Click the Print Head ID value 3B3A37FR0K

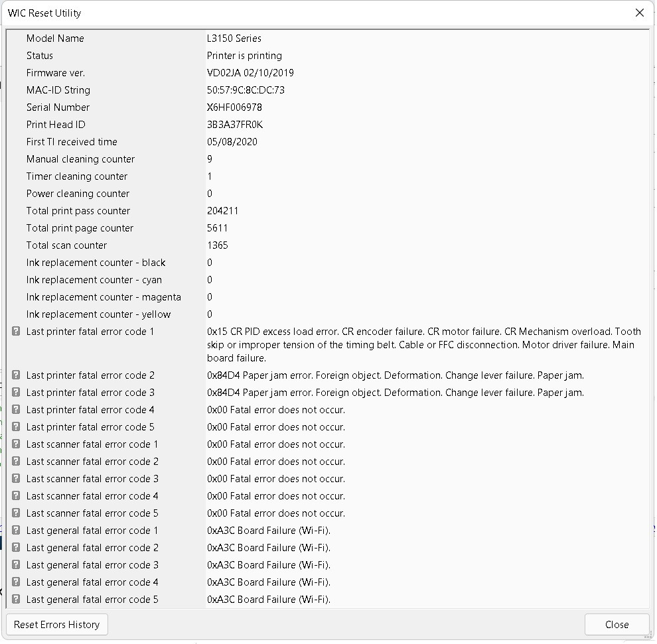click(x=235, y=125)
